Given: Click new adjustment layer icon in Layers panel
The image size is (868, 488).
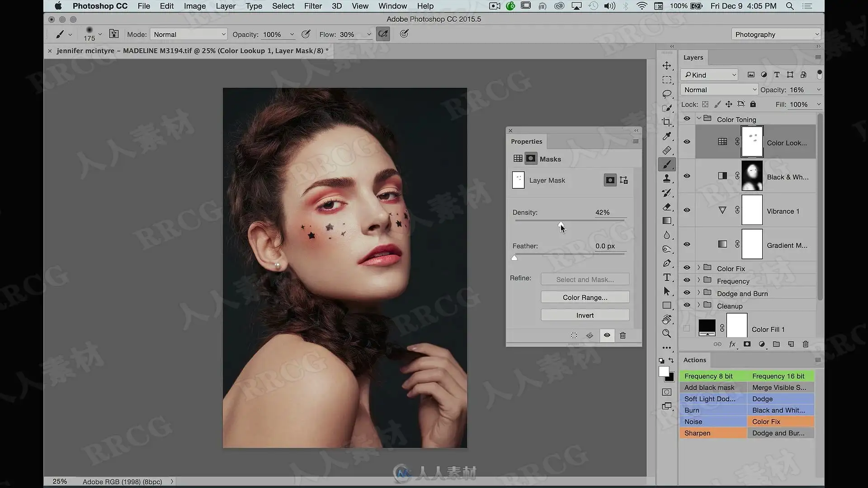Looking at the screenshot, I should click(x=762, y=344).
